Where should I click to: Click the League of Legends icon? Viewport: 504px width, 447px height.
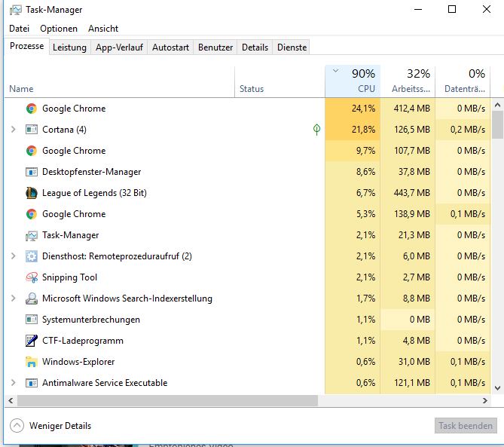[x=32, y=193]
